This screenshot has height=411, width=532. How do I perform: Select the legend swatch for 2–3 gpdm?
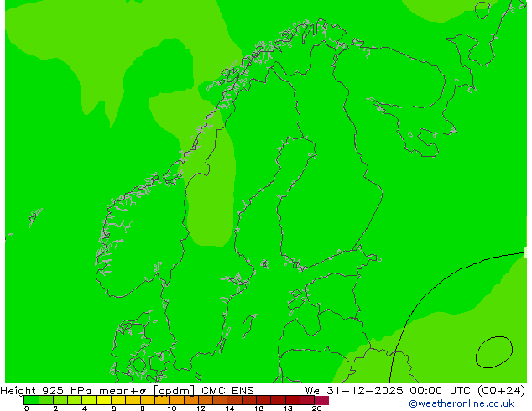click(x=60, y=400)
